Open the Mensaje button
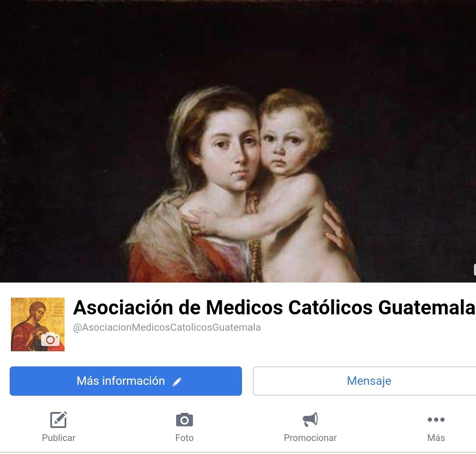 click(364, 381)
